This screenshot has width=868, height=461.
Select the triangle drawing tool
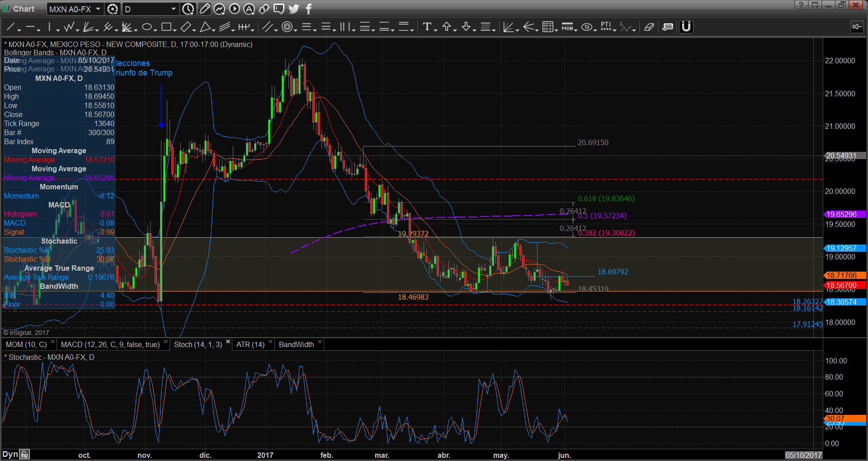205,27
